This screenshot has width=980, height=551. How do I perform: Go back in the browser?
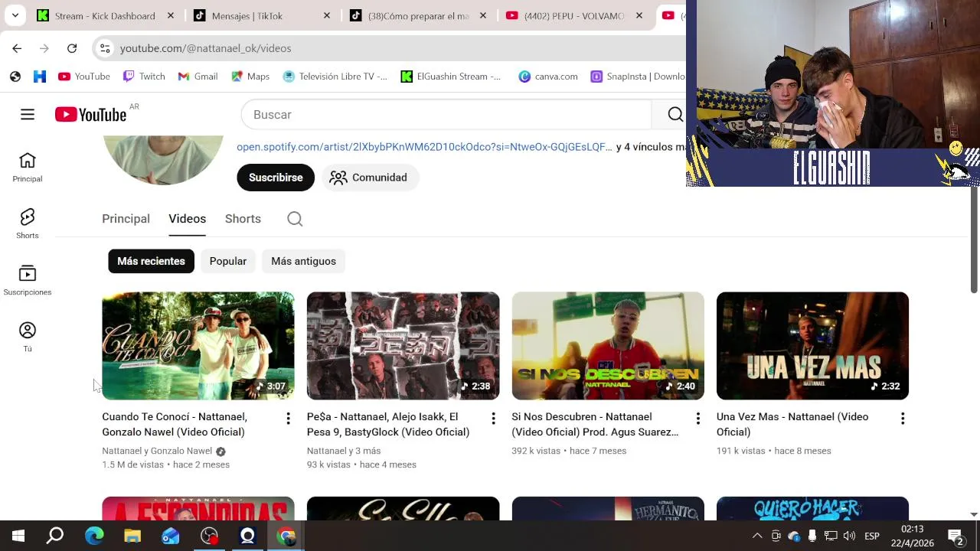pyautogui.click(x=17, y=48)
